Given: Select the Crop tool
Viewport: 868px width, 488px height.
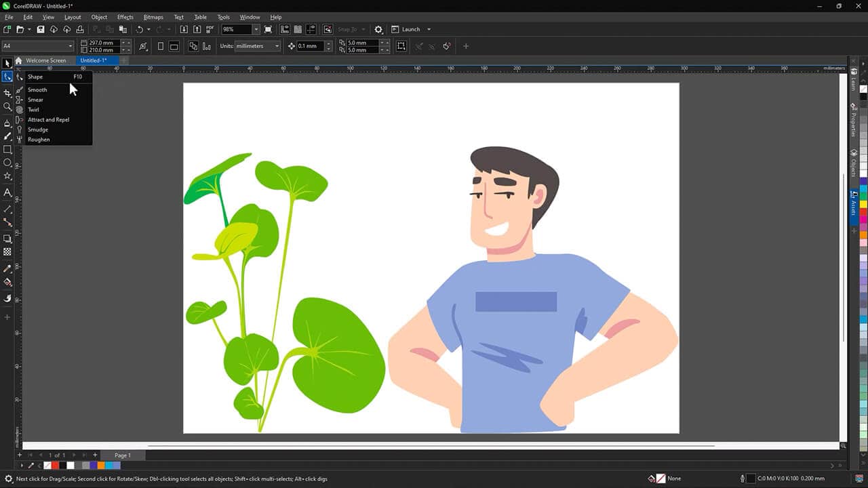Looking at the screenshot, I should coord(7,93).
